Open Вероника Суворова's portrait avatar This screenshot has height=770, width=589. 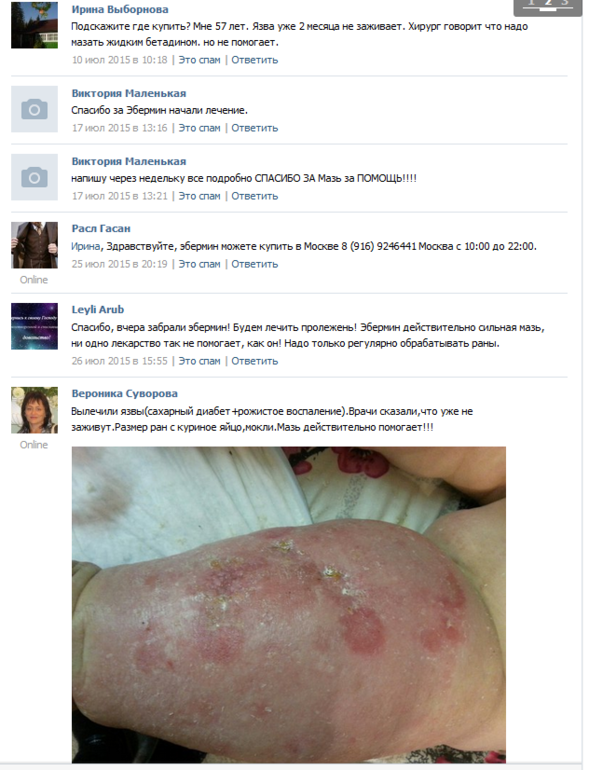pos(34,410)
